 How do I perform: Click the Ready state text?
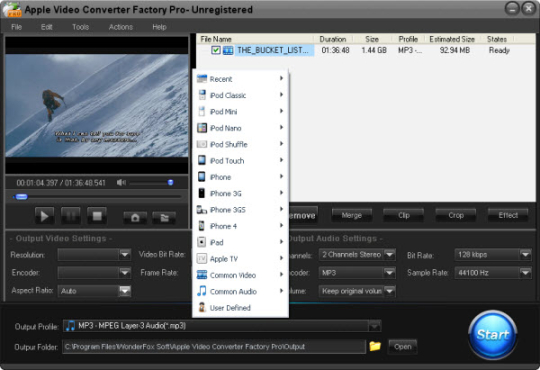point(499,50)
